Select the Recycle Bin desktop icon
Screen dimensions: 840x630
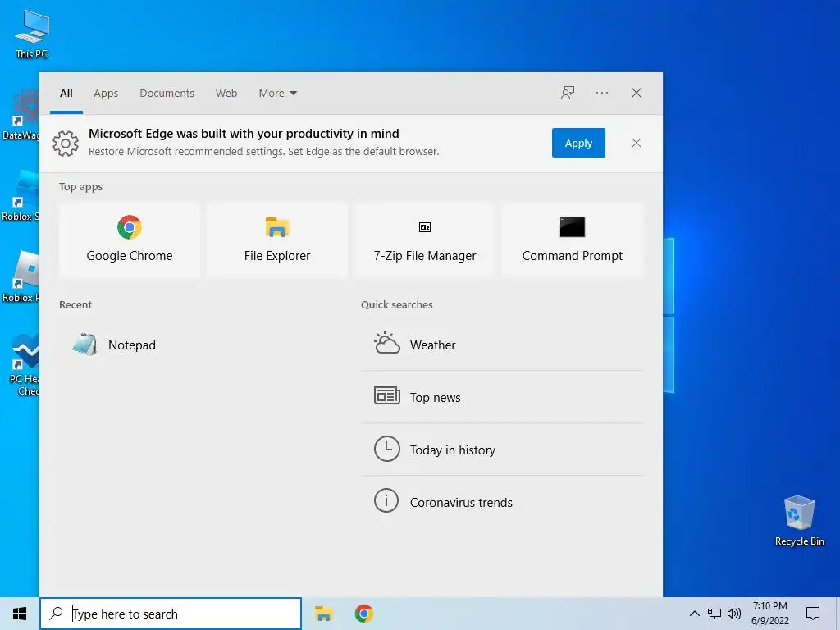pos(799,521)
